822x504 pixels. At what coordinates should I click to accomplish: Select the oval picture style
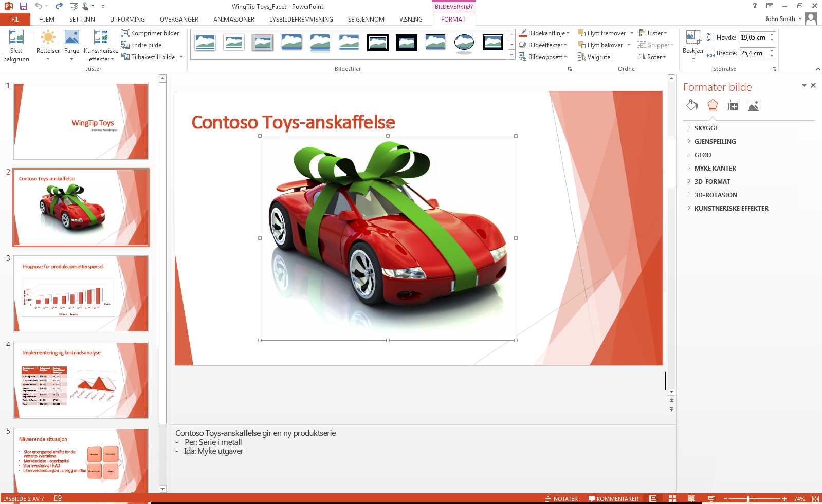click(x=464, y=43)
